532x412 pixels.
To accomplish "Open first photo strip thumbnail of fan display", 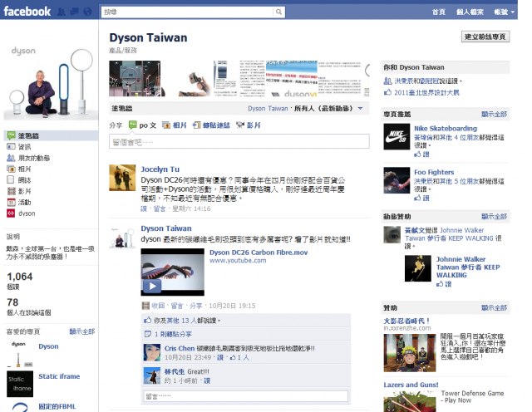I will tap(135, 79).
